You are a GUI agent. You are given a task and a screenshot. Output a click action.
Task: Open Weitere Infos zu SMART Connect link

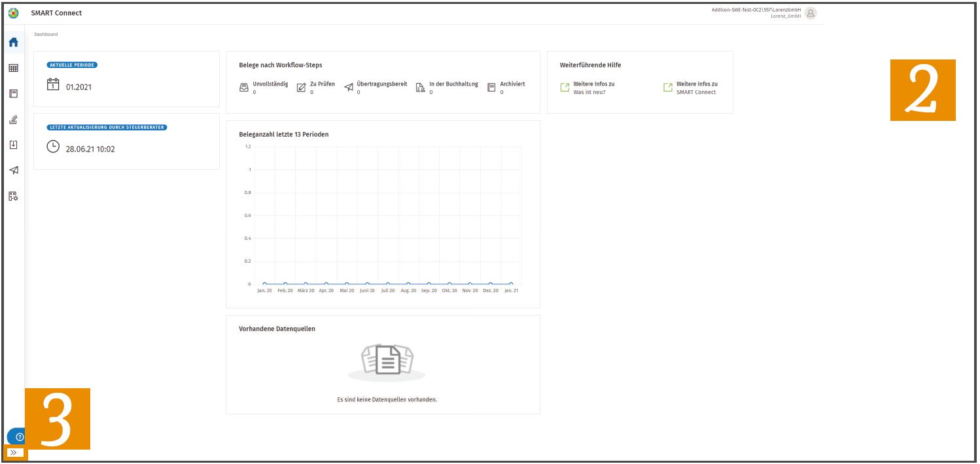[x=690, y=88]
